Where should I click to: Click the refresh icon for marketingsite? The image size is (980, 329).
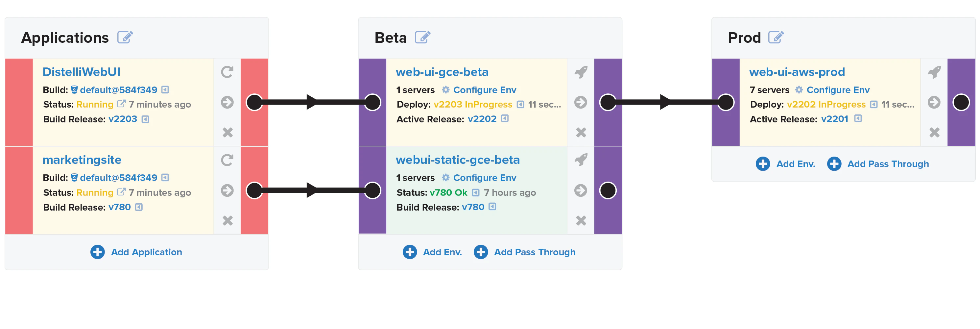(x=227, y=160)
